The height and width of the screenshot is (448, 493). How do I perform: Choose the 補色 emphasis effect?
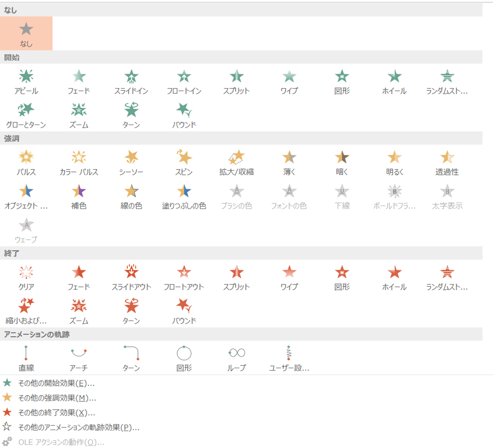coord(79,197)
